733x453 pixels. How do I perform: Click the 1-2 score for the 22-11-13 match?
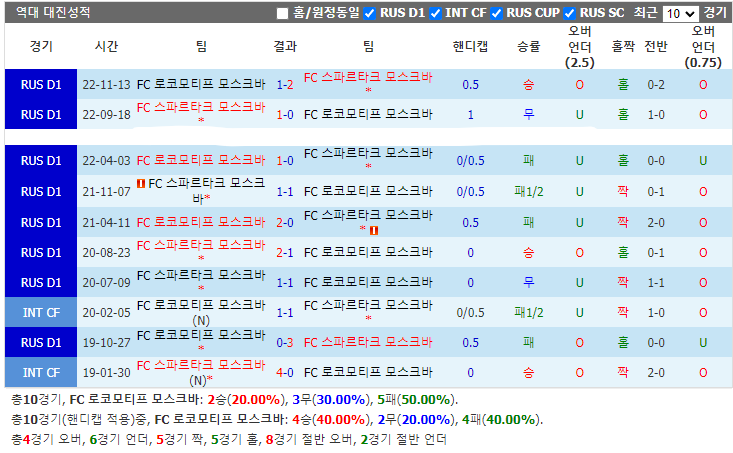click(x=285, y=85)
